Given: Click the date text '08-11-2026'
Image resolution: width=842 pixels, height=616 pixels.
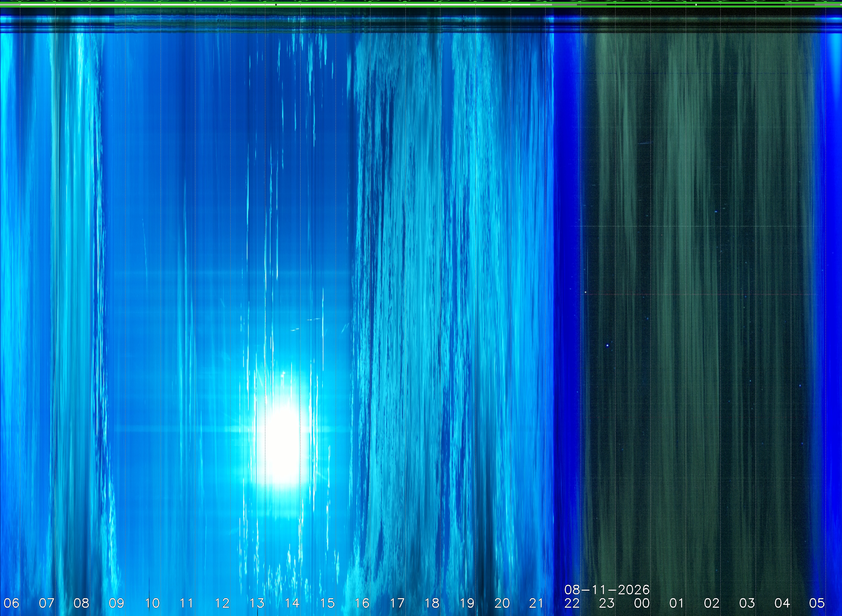Looking at the screenshot, I should pyautogui.click(x=607, y=589).
